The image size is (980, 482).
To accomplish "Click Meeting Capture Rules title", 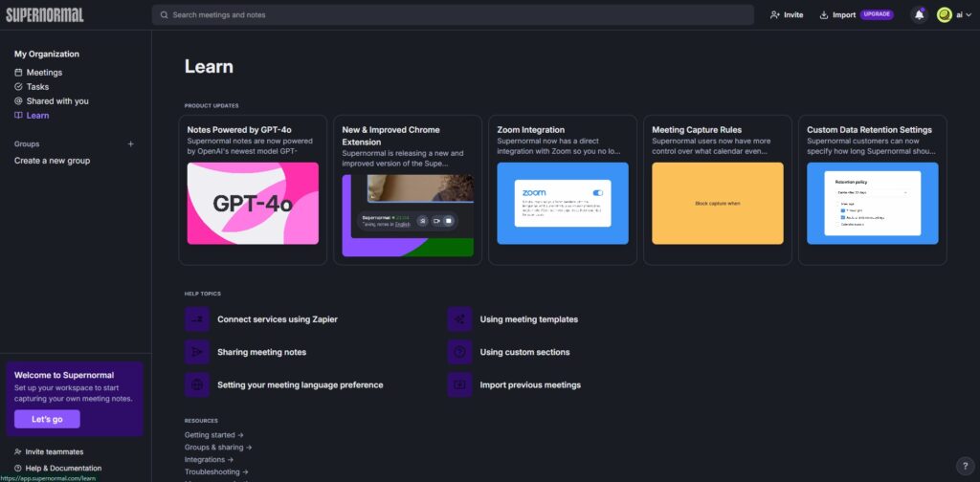I will click(697, 130).
